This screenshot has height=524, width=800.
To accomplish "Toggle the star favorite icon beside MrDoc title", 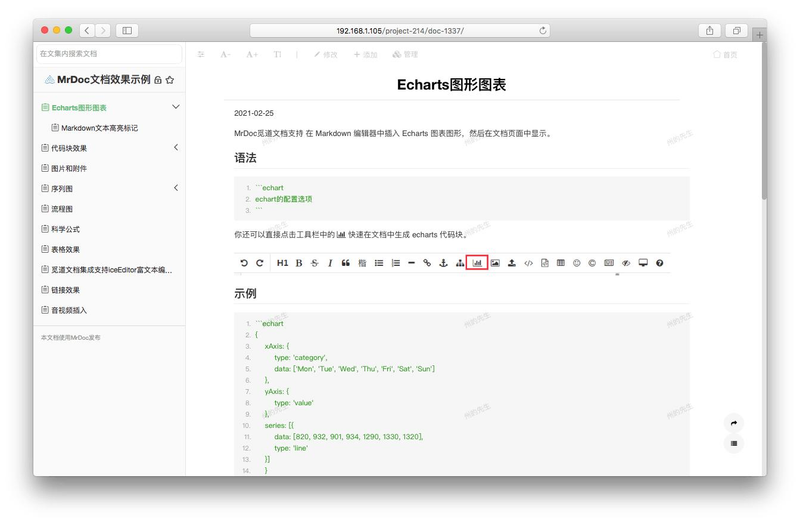I will (x=170, y=80).
